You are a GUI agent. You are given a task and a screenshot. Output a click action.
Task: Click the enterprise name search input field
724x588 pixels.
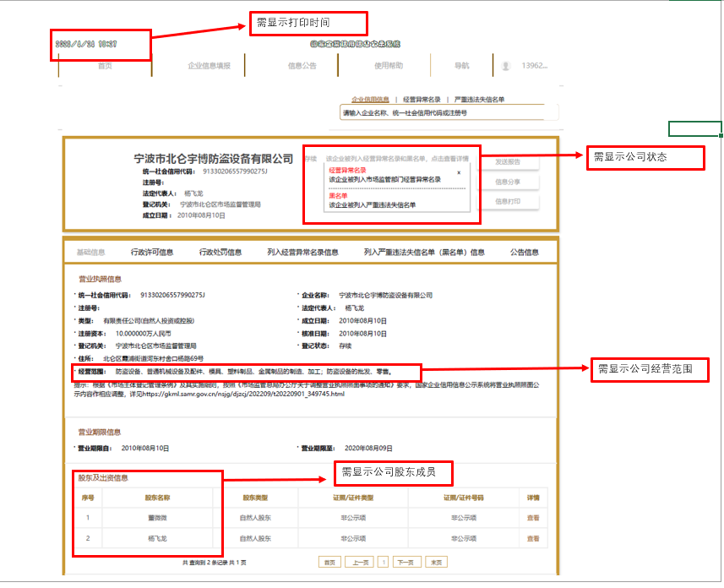coord(449,112)
